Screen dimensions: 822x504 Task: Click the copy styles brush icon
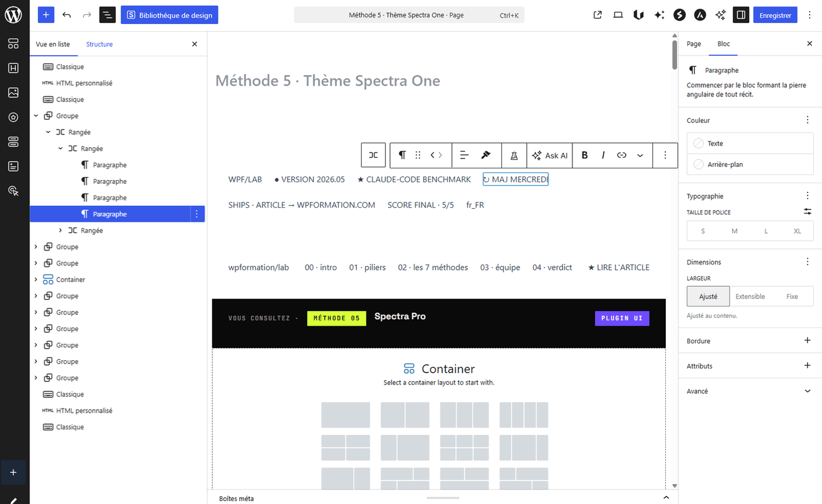click(x=486, y=155)
